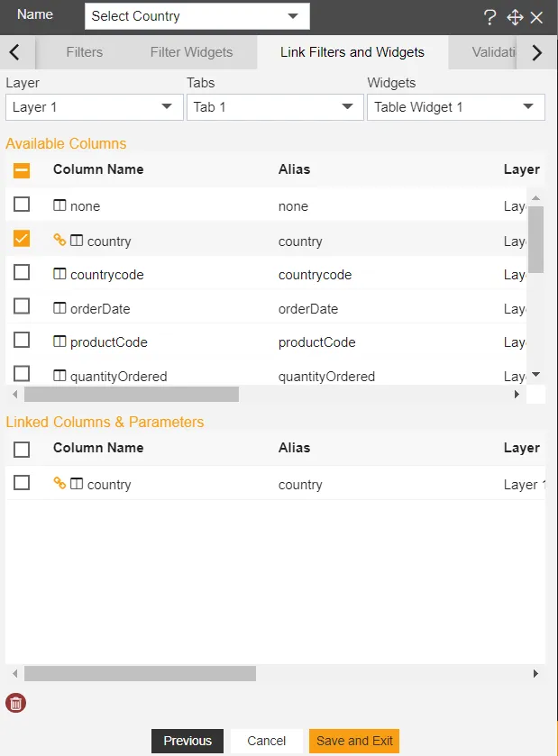Viewport: 558px width, 756px height.
Task: Click link icon beside country in Available Columns
Action: [x=59, y=240]
